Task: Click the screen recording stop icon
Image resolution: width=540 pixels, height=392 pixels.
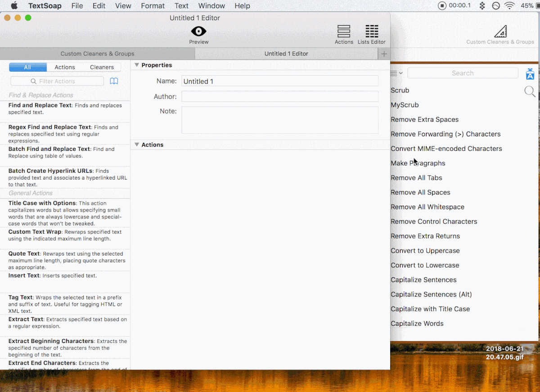Action: click(x=442, y=6)
